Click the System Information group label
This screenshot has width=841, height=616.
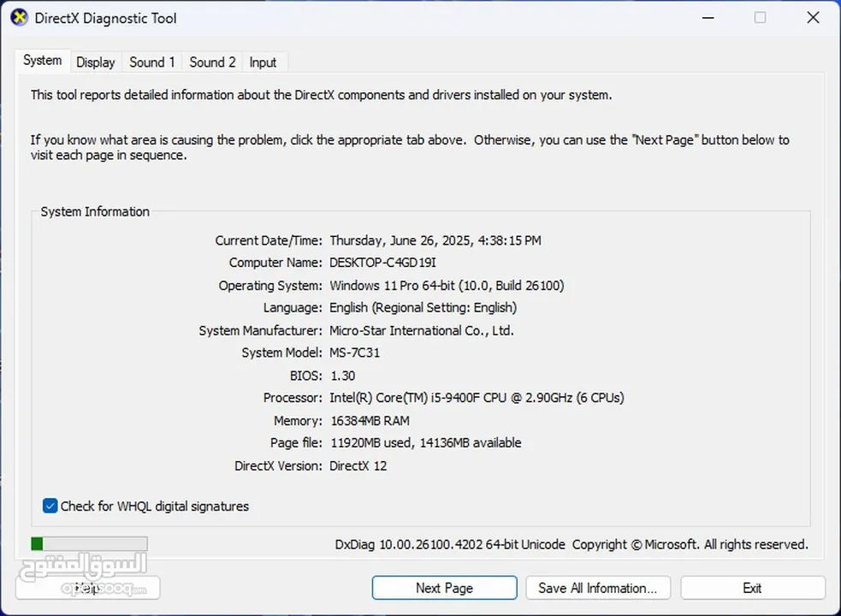pyautogui.click(x=95, y=212)
